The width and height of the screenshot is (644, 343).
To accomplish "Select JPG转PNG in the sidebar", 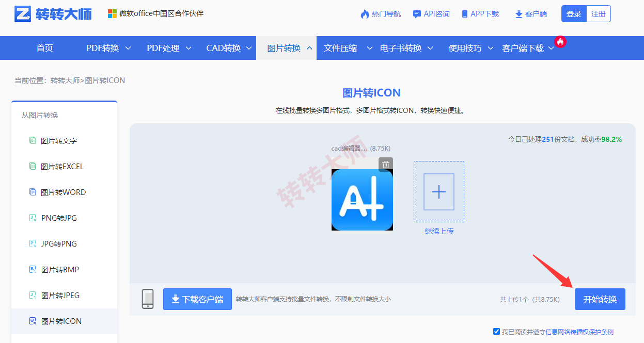I will point(59,244).
